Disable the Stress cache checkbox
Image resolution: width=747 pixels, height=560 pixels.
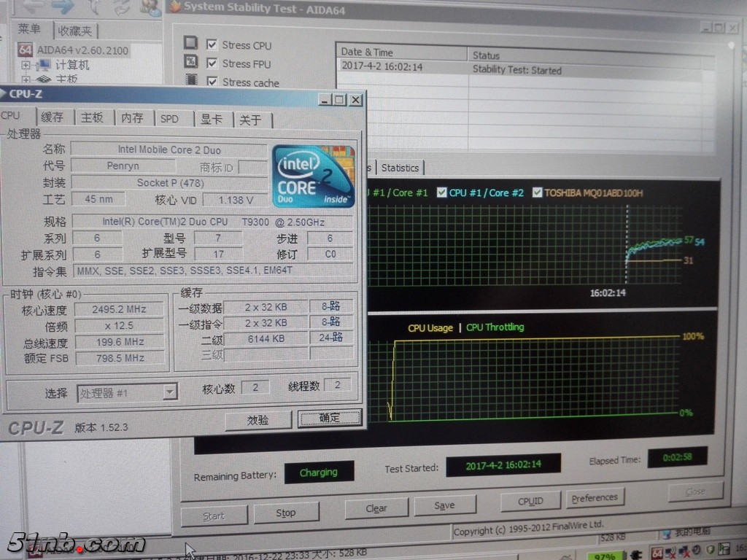pyautogui.click(x=212, y=82)
